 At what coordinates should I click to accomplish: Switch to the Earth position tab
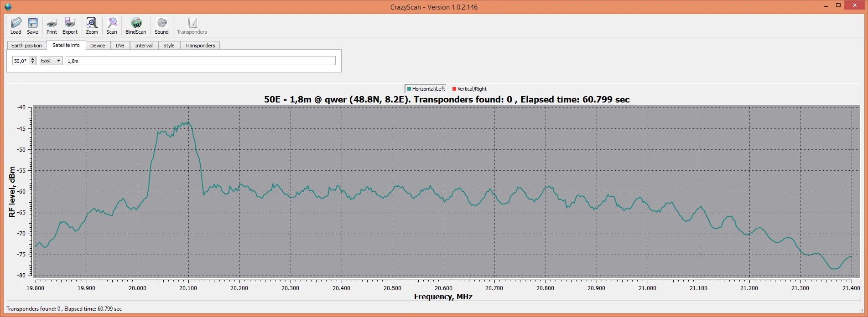point(26,46)
